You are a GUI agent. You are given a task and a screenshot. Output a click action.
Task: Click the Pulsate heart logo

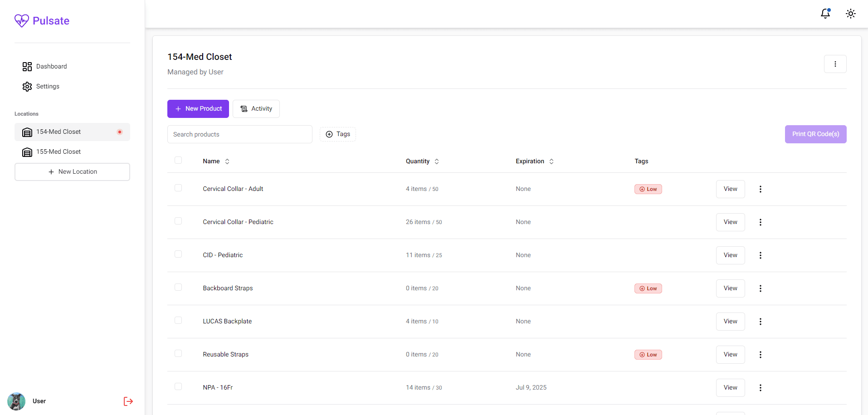(x=21, y=20)
